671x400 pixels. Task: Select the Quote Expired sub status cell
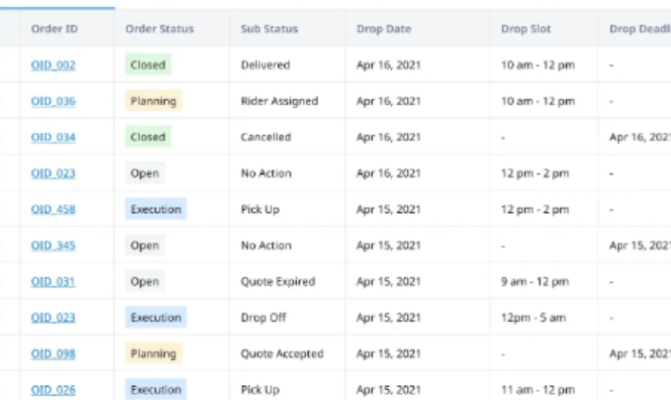tap(277, 282)
